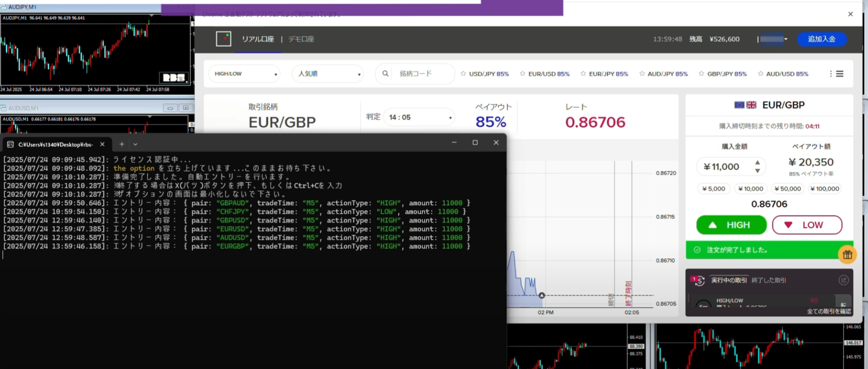Toggle favorite star for GBP/JPY
The height and width of the screenshot is (369, 868).
pos(701,74)
